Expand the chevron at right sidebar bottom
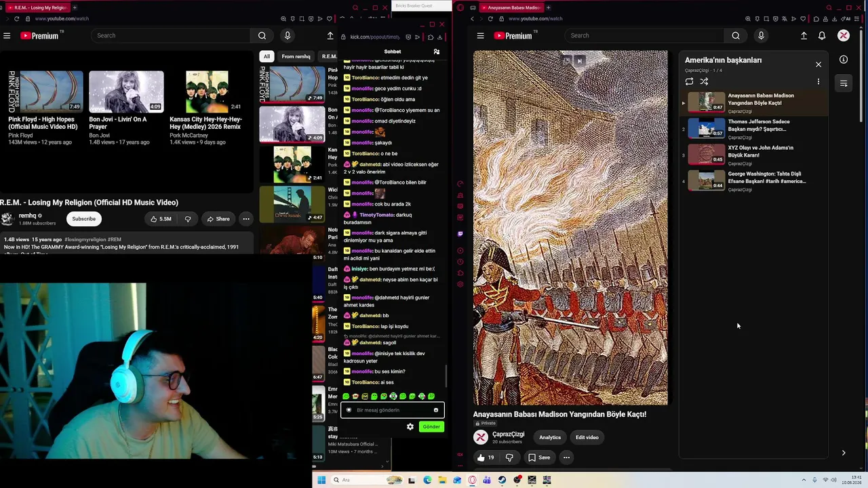The image size is (868, 488). click(x=844, y=453)
